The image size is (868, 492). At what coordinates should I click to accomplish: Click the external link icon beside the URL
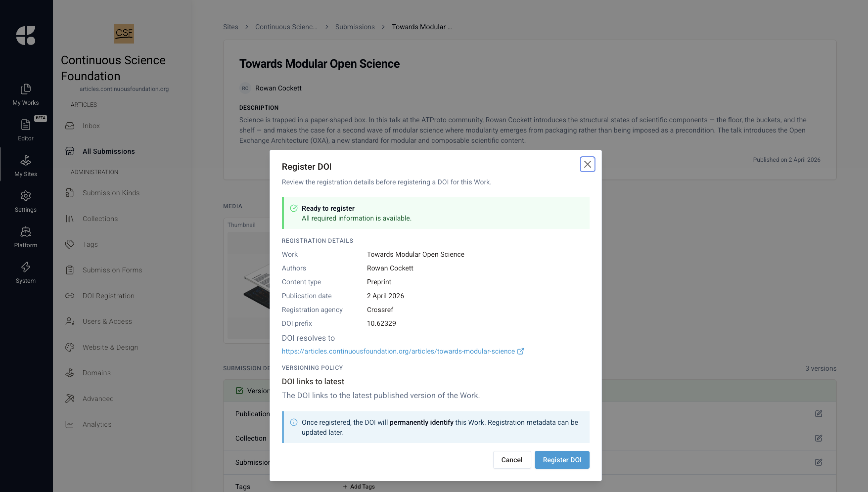point(521,351)
